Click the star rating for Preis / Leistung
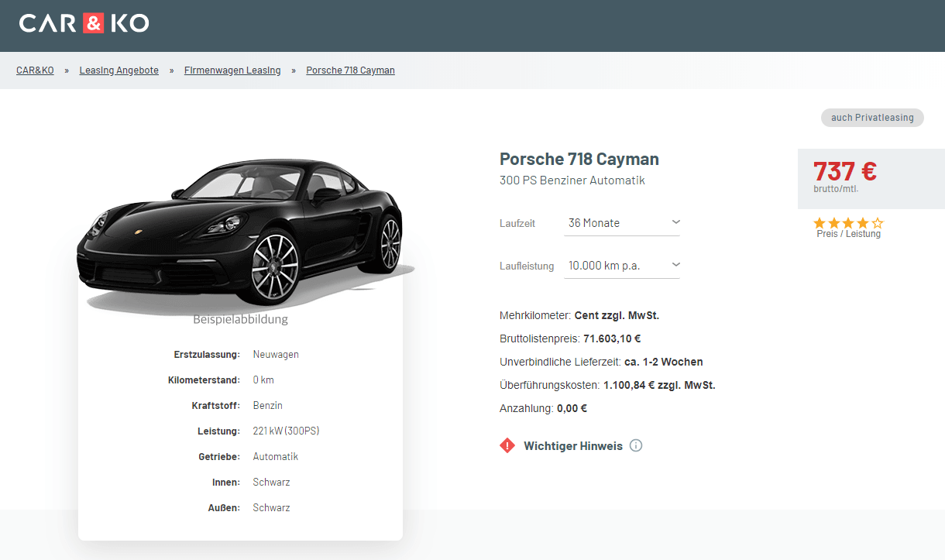The height and width of the screenshot is (560, 945). [x=848, y=223]
